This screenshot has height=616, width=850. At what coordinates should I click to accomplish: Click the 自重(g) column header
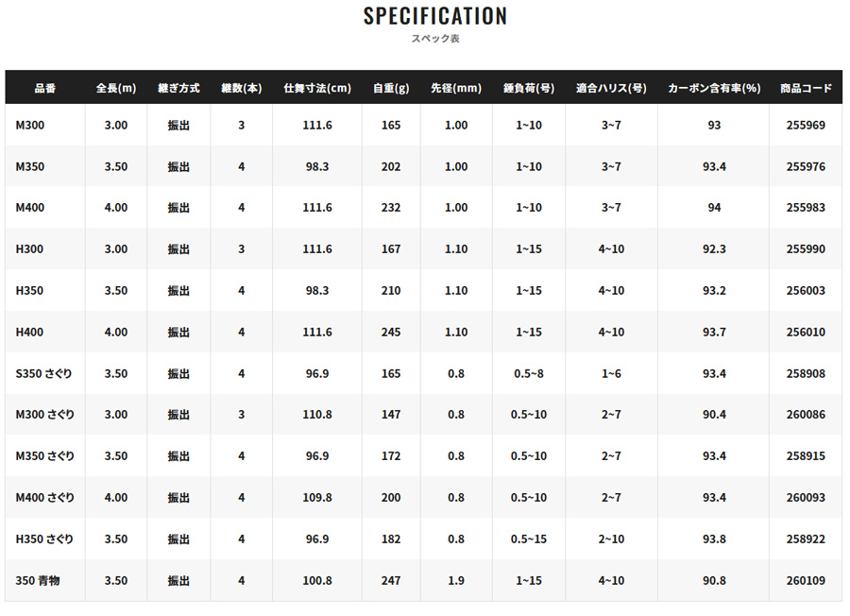pyautogui.click(x=390, y=88)
